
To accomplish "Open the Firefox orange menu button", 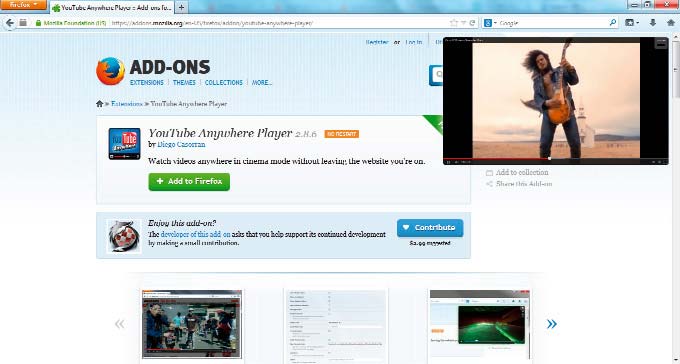I will 23,5.
